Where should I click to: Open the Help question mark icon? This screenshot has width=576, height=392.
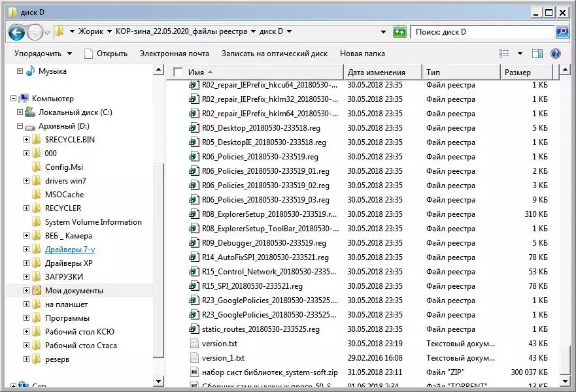click(x=556, y=54)
